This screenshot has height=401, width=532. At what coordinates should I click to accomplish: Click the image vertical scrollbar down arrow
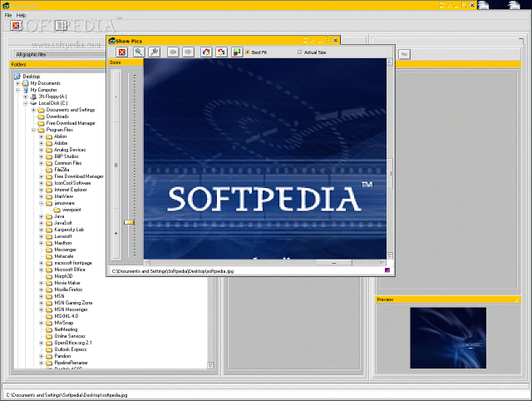(x=390, y=255)
